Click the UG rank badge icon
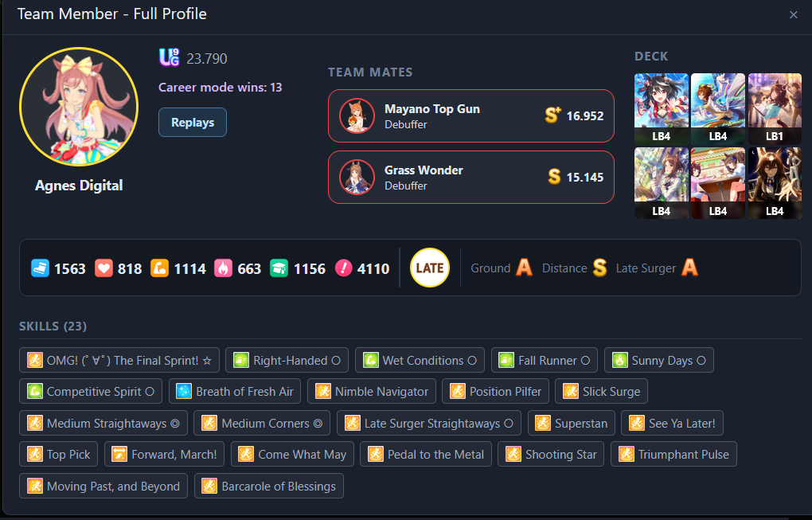This screenshot has width=812, height=520. pyautogui.click(x=169, y=57)
